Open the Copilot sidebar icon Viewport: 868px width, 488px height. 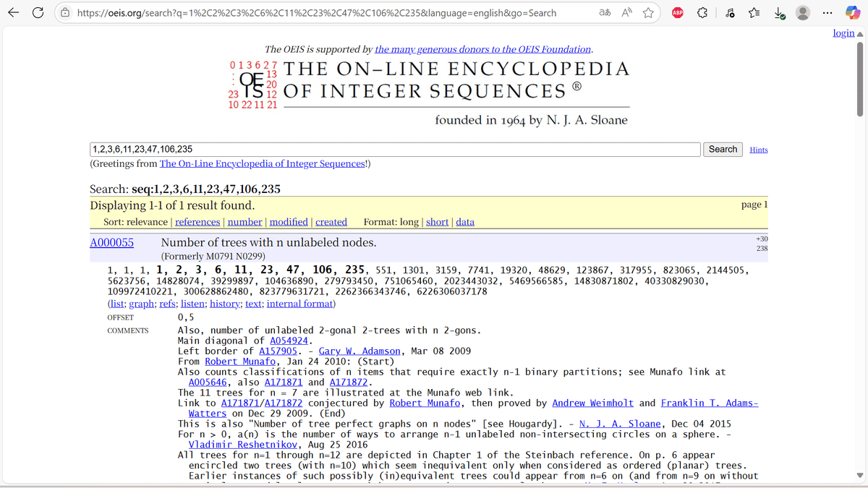853,12
